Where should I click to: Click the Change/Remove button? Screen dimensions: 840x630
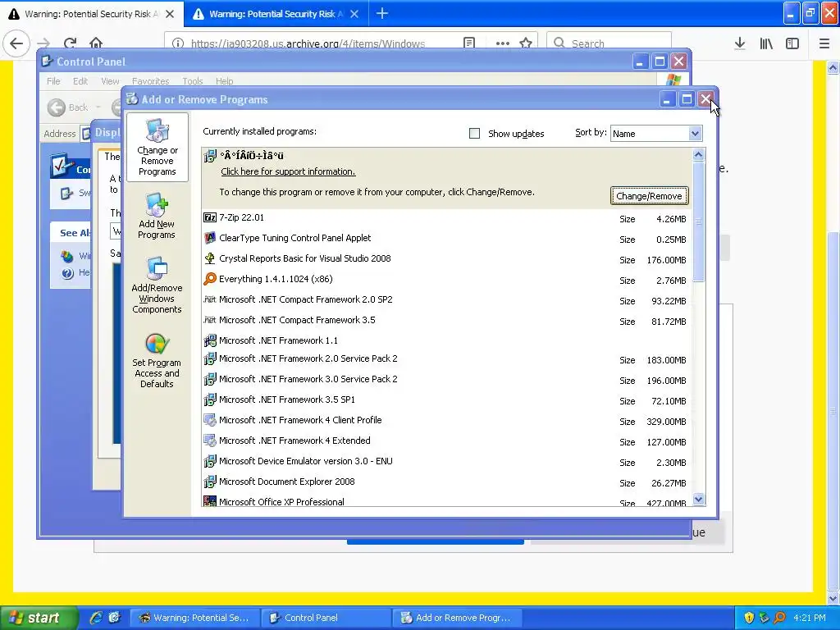click(x=650, y=196)
